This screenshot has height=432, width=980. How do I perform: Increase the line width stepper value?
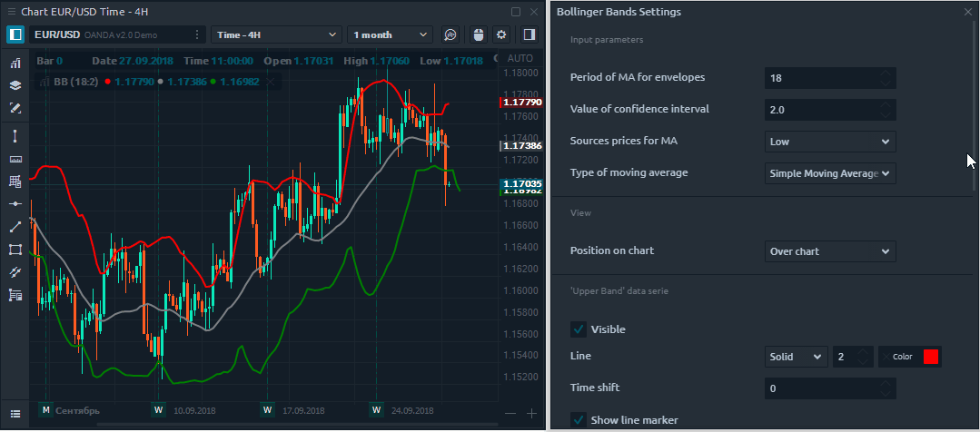(x=863, y=351)
